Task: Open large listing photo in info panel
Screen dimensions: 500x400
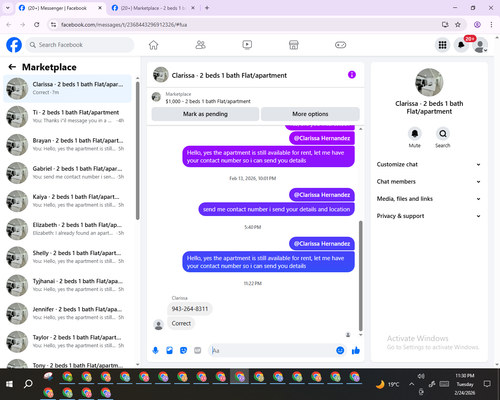Action: [429, 82]
